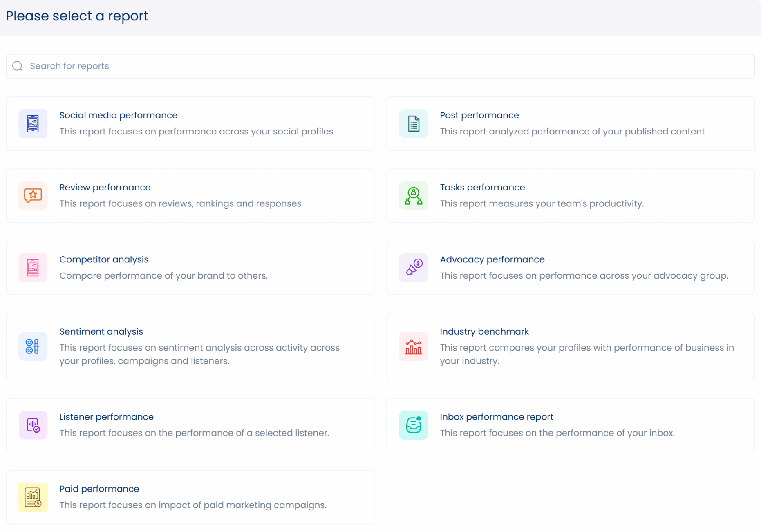Open the Social media performance title
Viewport: 761px width, 532px height.
[x=118, y=115]
